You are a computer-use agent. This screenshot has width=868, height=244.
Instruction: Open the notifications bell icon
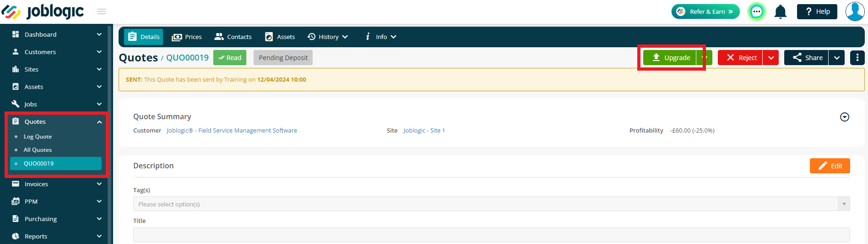click(x=780, y=12)
